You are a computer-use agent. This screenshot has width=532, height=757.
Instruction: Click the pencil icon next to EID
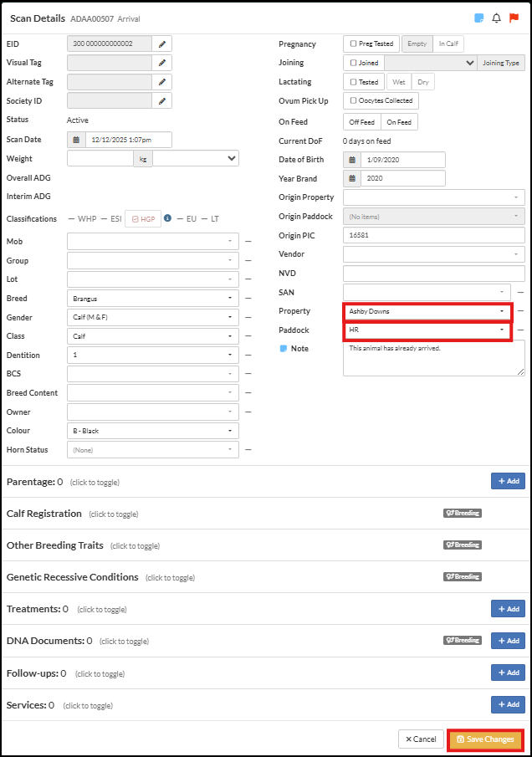click(162, 43)
